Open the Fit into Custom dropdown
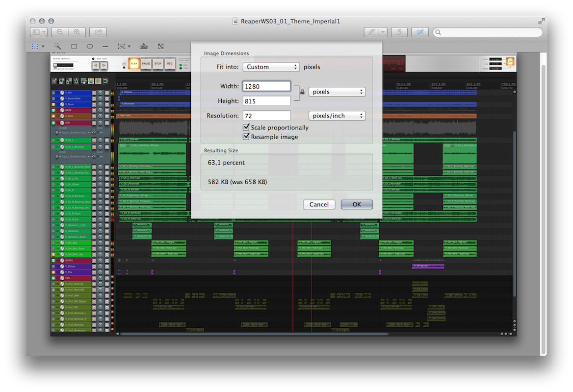Image resolution: width=573 pixels, height=392 pixels. tap(271, 67)
